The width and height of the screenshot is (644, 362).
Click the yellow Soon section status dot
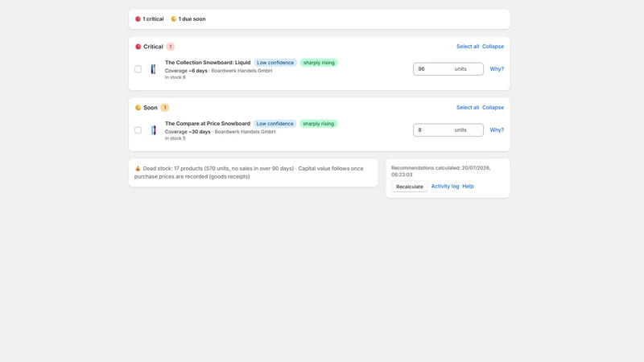(x=138, y=108)
